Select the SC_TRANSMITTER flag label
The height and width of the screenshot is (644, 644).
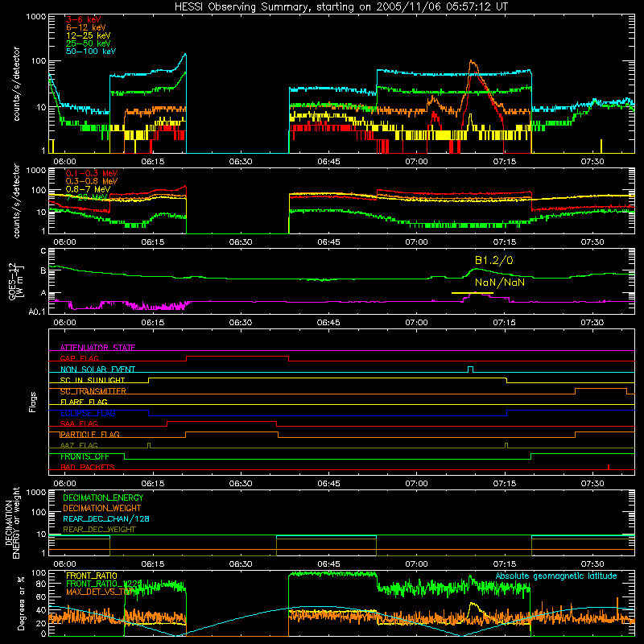pos(93,391)
